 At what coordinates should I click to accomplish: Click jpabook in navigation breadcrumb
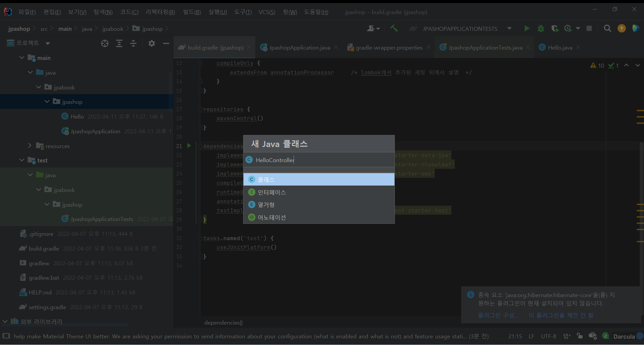click(113, 29)
